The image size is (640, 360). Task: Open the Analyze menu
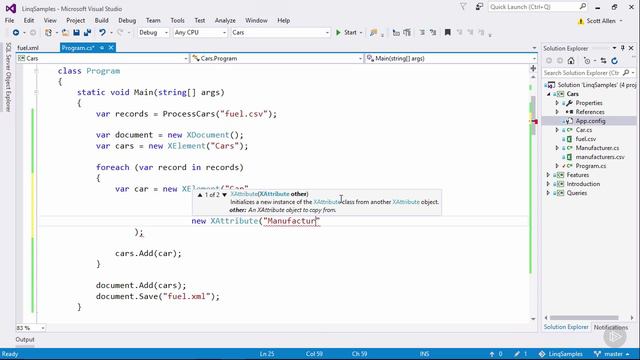click(x=225, y=20)
